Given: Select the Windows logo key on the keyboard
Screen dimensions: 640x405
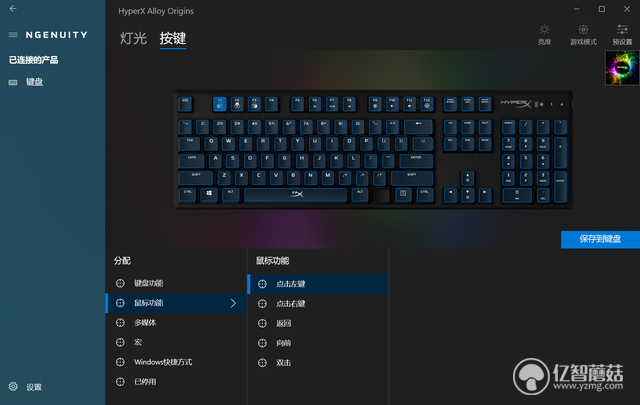Looking at the screenshot, I should coord(209,194).
